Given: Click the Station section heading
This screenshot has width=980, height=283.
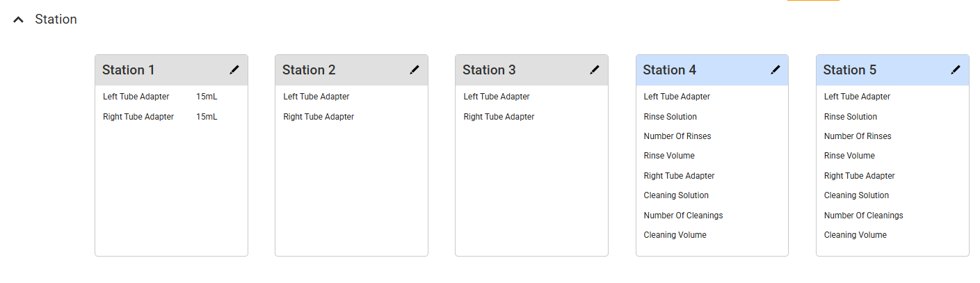Looking at the screenshot, I should coord(56,19).
